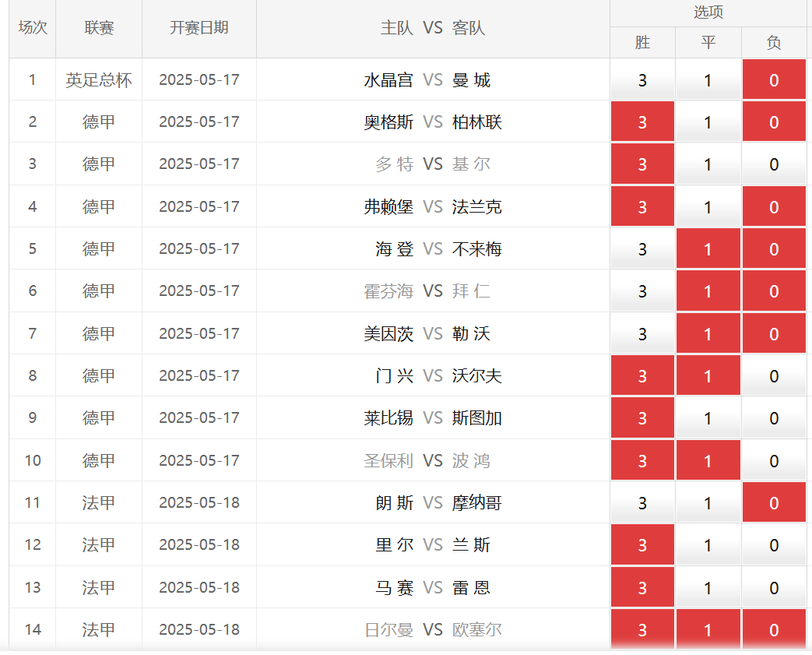This screenshot has width=812, height=655.
Task: Select draw option 1 for 水晶宫 VS 曼城
Action: [708, 79]
